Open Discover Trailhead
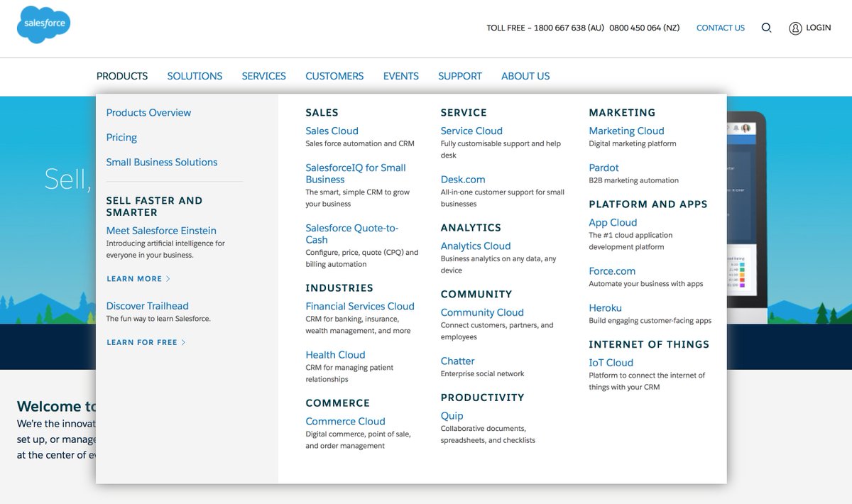The width and height of the screenshot is (852, 504). click(147, 306)
